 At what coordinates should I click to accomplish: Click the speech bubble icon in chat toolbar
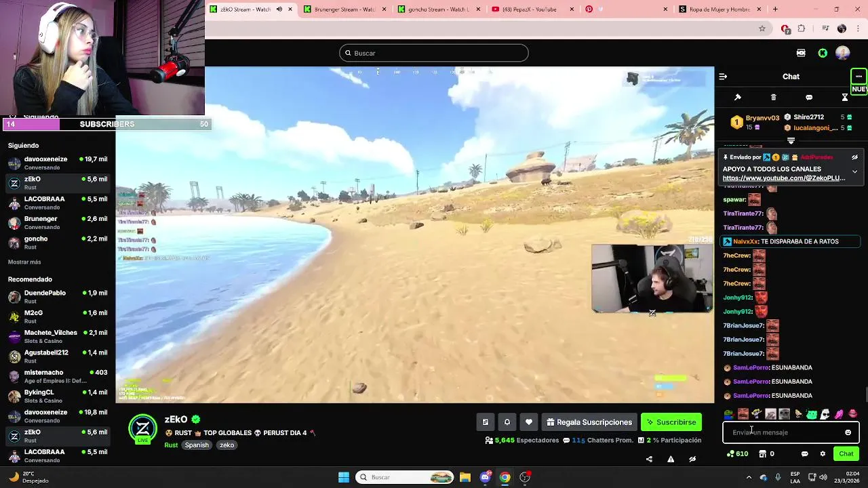point(809,98)
